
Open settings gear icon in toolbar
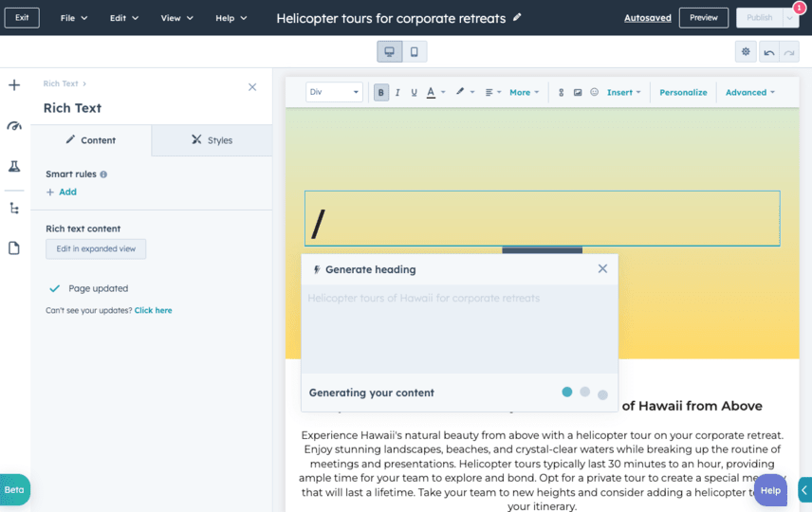746,52
